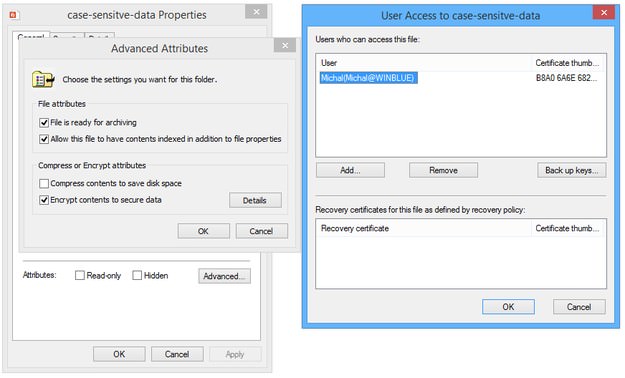This screenshot has height=378, width=625.
Task: Click OK in User Access dialog
Action: click(508, 307)
